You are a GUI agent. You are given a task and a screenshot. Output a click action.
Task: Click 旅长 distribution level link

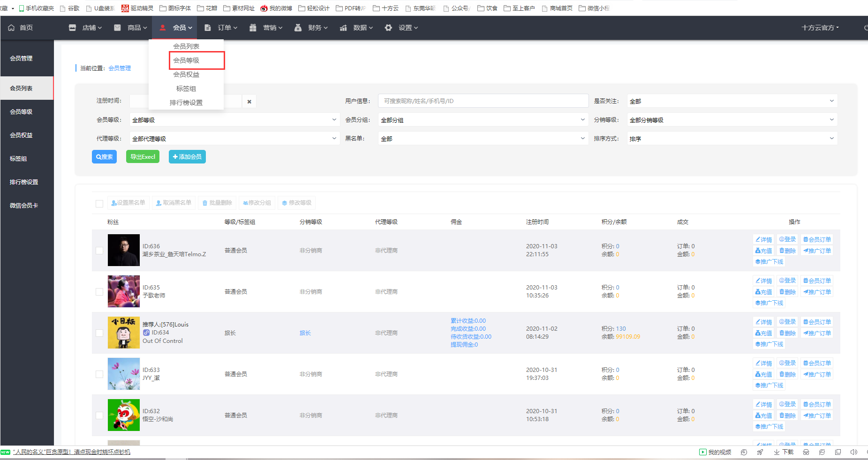click(x=305, y=333)
